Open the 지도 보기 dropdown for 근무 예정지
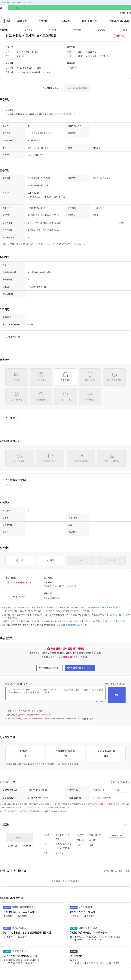Image resolution: width=131 pixels, height=980 pixels. coord(122,223)
